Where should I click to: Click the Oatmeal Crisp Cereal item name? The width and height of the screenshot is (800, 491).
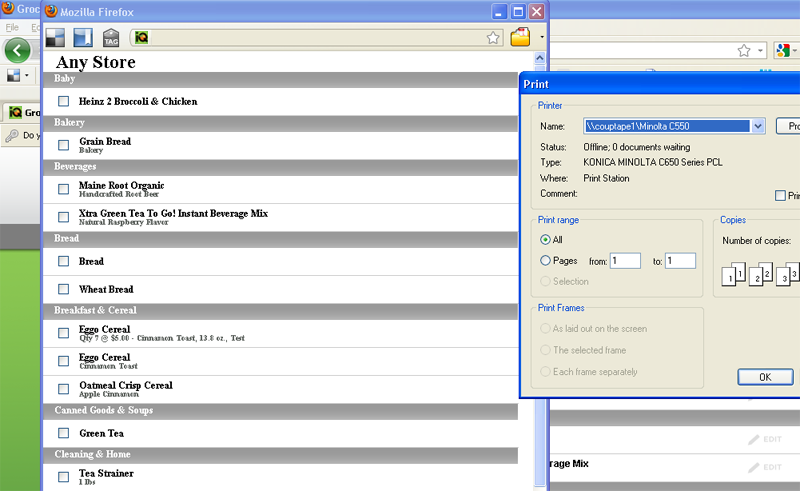pyautogui.click(x=126, y=385)
